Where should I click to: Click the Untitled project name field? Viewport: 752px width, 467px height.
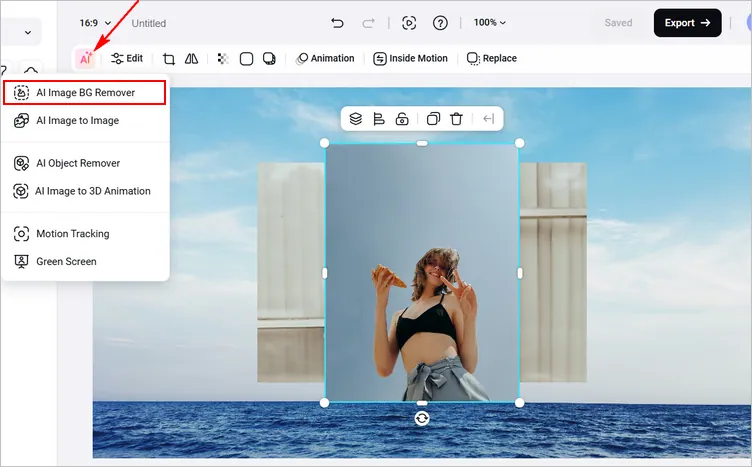[149, 23]
